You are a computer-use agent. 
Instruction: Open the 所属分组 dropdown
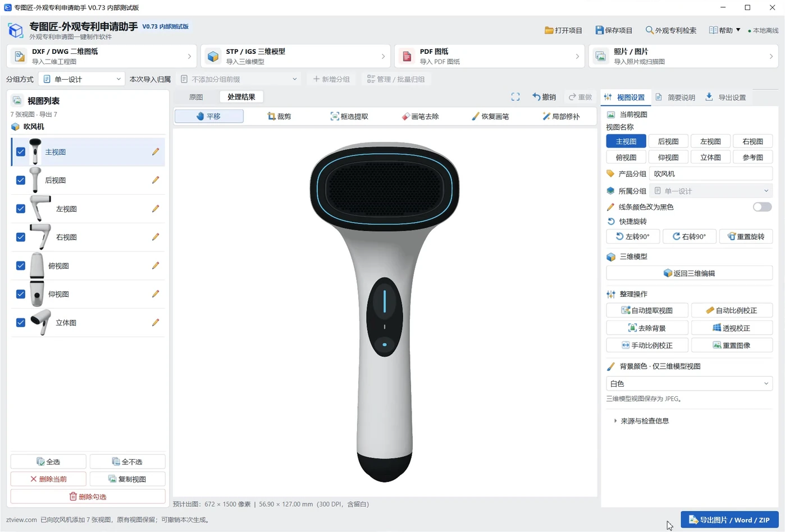[x=711, y=191]
